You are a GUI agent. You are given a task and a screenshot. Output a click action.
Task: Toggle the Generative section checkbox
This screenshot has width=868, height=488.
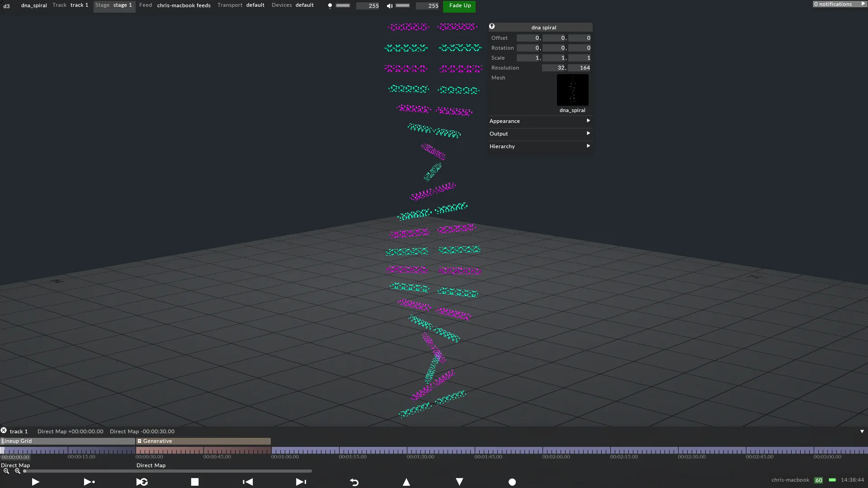(140, 441)
